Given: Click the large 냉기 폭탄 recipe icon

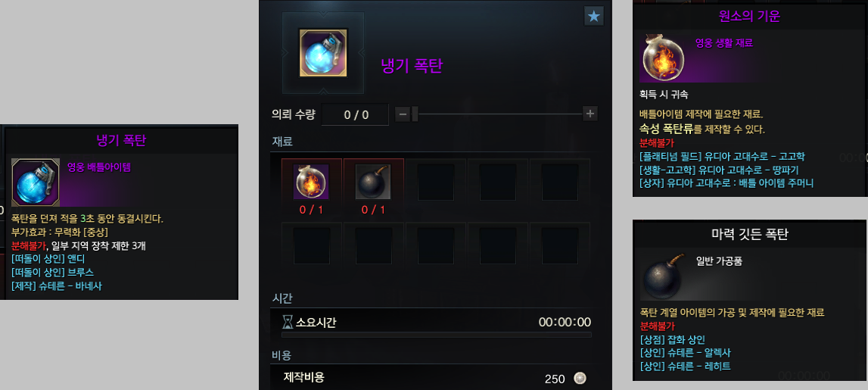Looking at the screenshot, I should click(323, 52).
